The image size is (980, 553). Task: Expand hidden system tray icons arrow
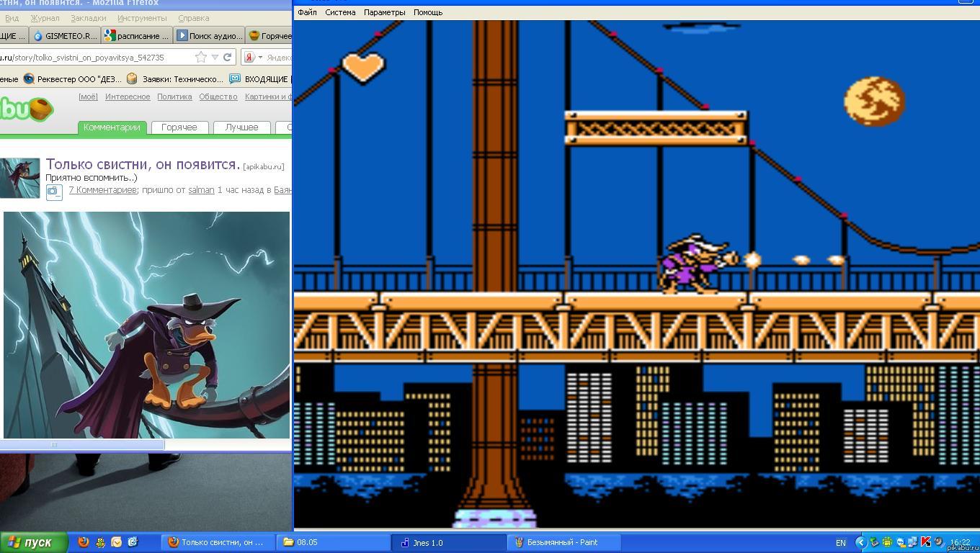pos(860,542)
